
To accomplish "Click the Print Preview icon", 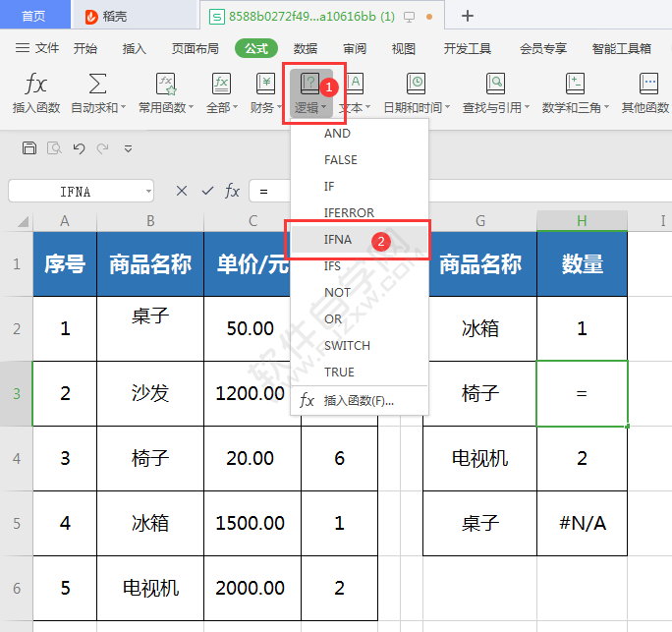I will click(x=54, y=148).
